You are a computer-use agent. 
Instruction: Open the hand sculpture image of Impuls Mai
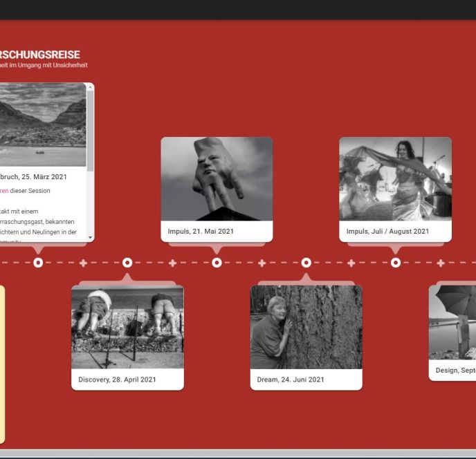pyautogui.click(x=217, y=178)
